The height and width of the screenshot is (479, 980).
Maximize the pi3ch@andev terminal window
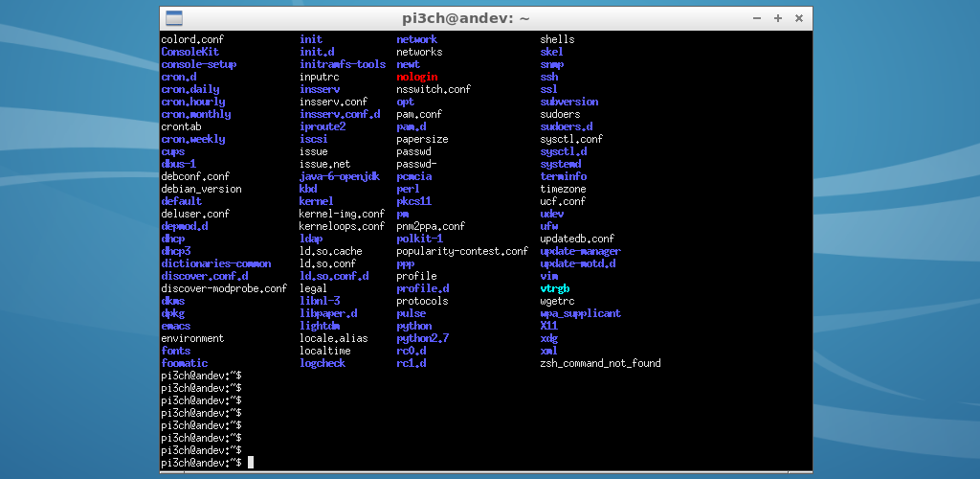(778, 18)
